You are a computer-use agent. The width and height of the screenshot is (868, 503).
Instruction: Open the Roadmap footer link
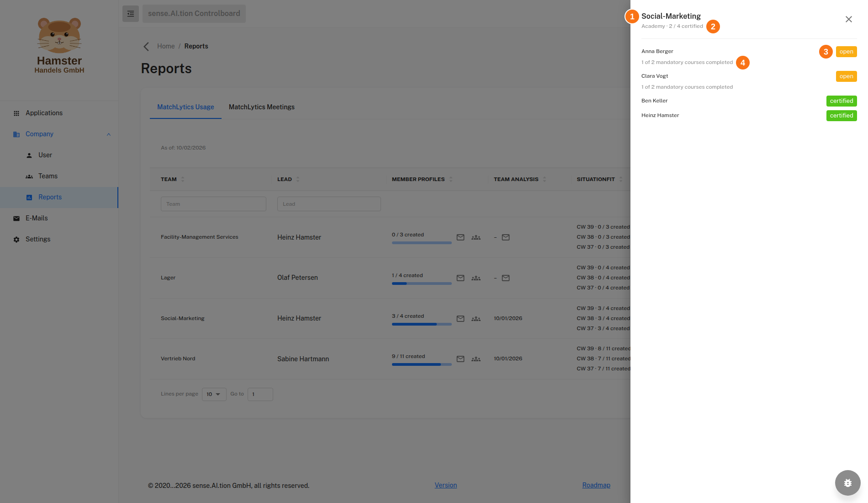point(596,485)
